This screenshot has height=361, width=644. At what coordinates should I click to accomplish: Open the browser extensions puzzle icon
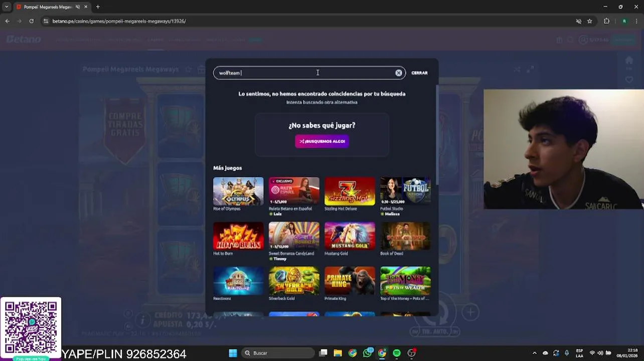pos(606,21)
